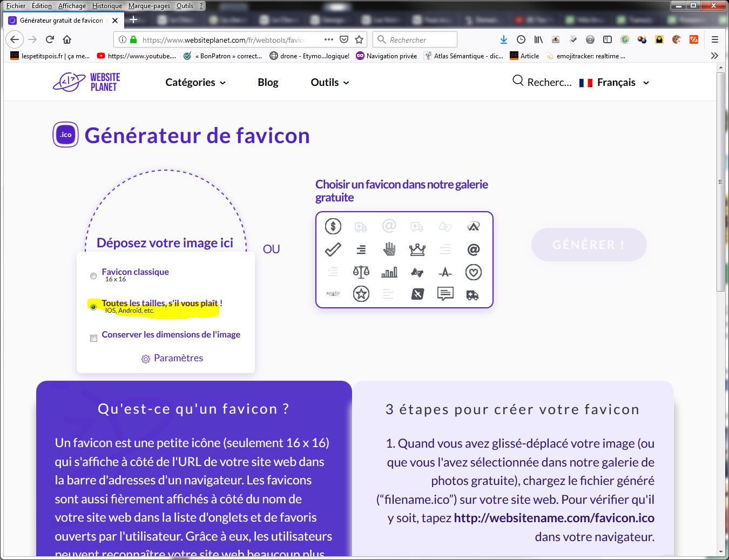Expand the Catégories dropdown menu
729x560 pixels.
point(195,83)
